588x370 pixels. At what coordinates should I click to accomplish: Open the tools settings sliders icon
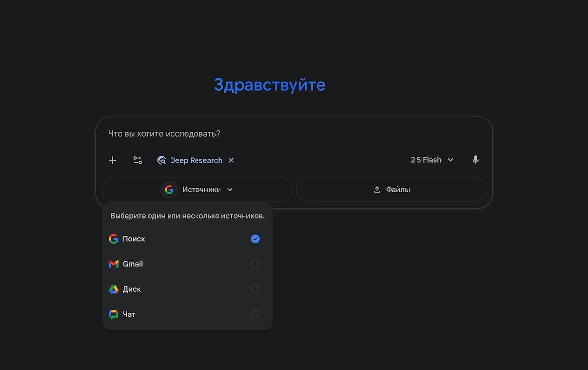138,160
